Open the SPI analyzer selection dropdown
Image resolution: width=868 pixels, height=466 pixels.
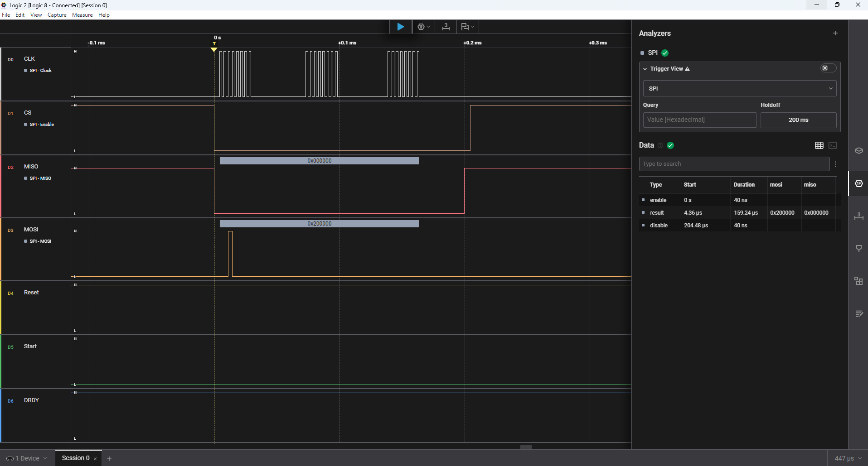739,88
